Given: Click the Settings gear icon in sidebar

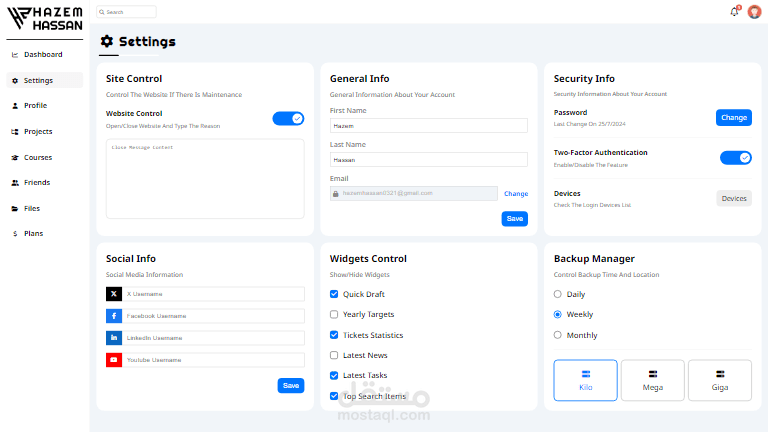Looking at the screenshot, I should [15, 81].
